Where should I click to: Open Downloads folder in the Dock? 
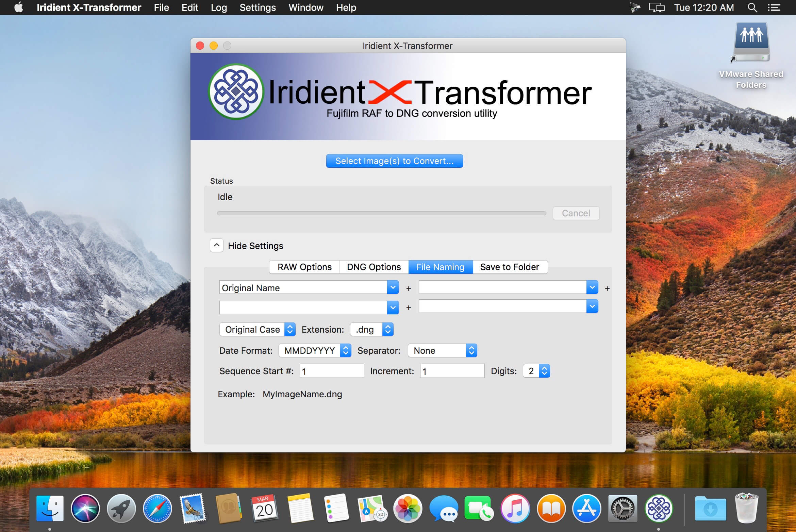click(x=710, y=509)
